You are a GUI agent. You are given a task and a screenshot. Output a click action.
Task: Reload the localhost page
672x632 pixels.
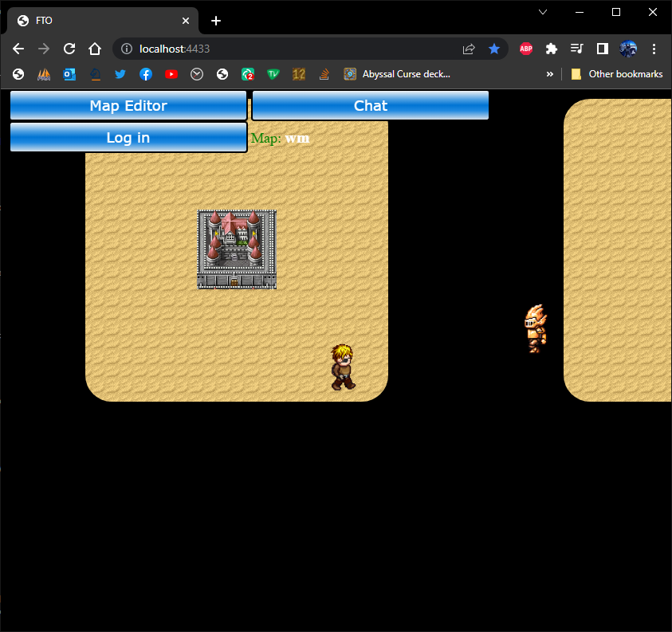tap(69, 49)
